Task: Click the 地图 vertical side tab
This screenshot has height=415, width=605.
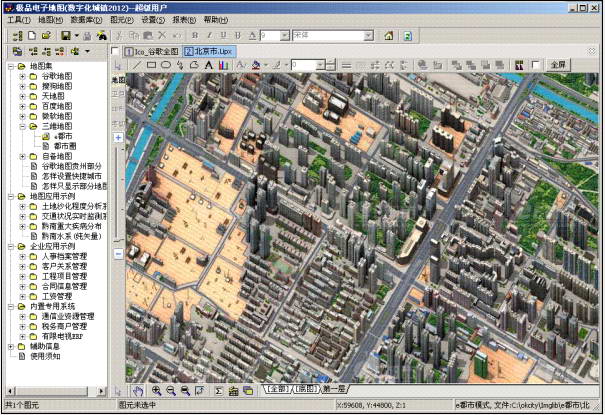Action: tap(118, 81)
